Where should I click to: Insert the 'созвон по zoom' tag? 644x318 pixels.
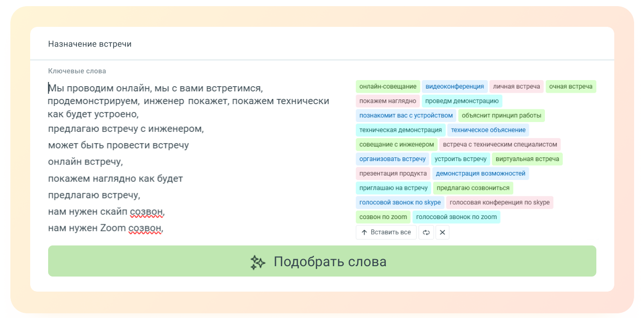[383, 217]
